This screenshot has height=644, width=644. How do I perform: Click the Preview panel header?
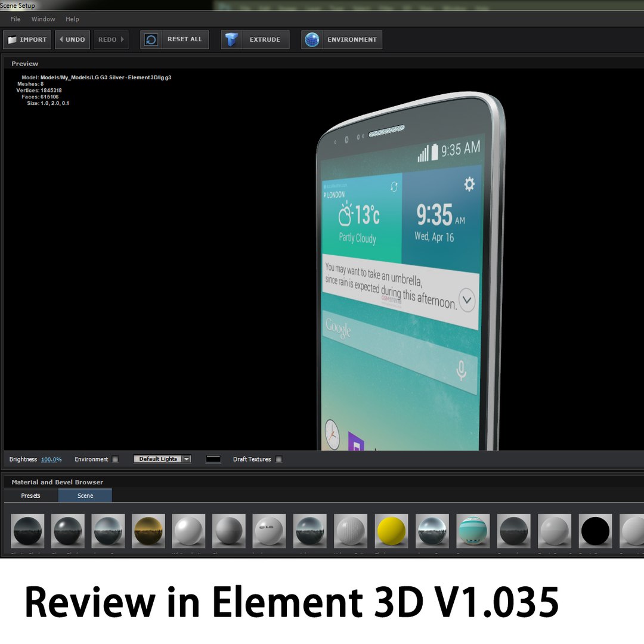tap(24, 64)
